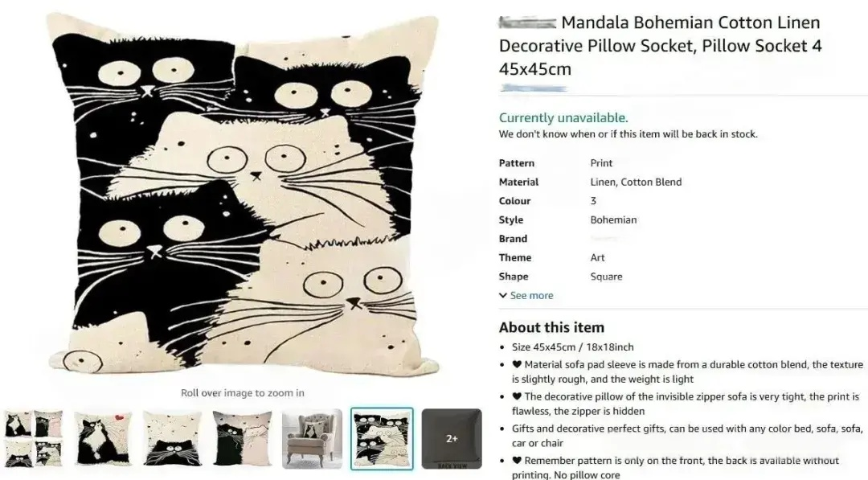Click the Size 45x45cm bullet point
The image size is (868, 480).
573,347
